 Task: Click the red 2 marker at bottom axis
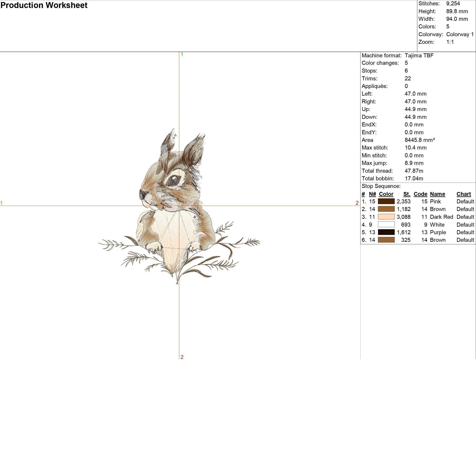(x=182, y=357)
